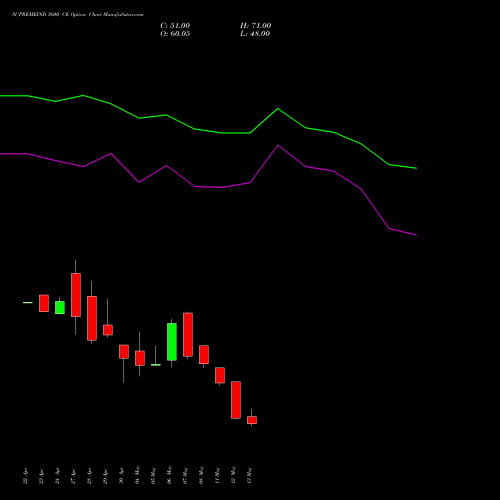Click the 12 May date label
This screenshot has height=500, width=500.
[234, 475]
